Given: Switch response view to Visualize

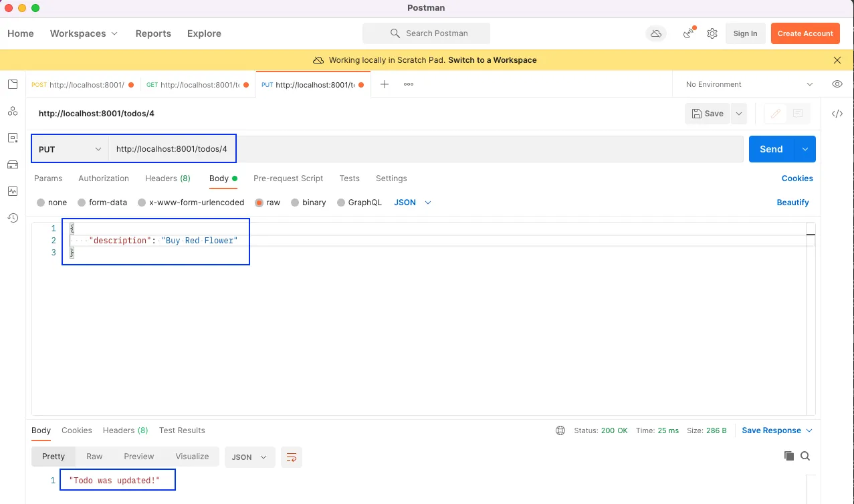Looking at the screenshot, I should 192,457.
